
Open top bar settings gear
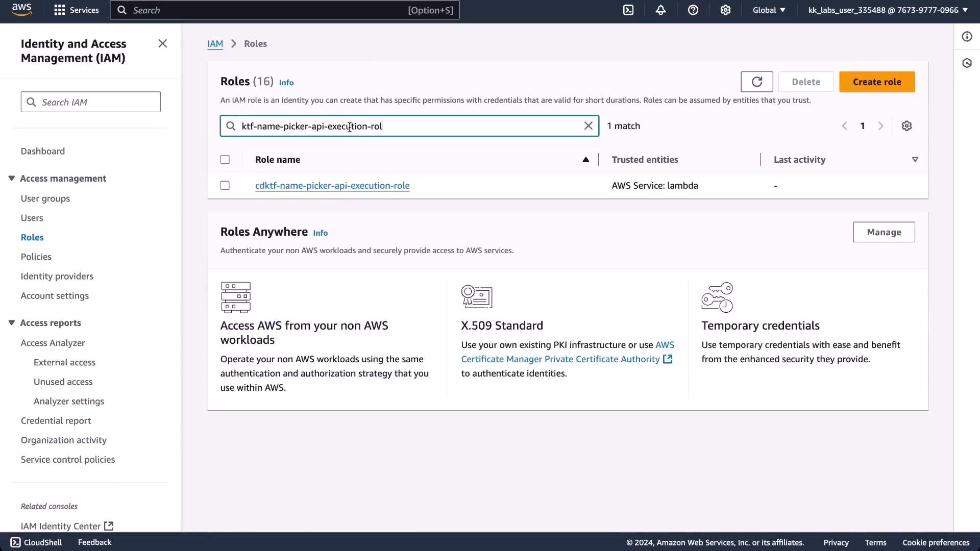(725, 10)
